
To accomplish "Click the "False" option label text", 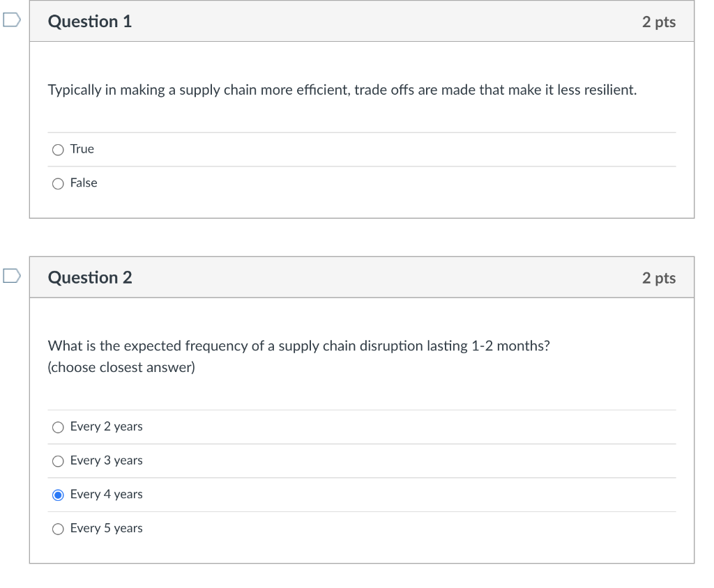I will click(x=84, y=183).
